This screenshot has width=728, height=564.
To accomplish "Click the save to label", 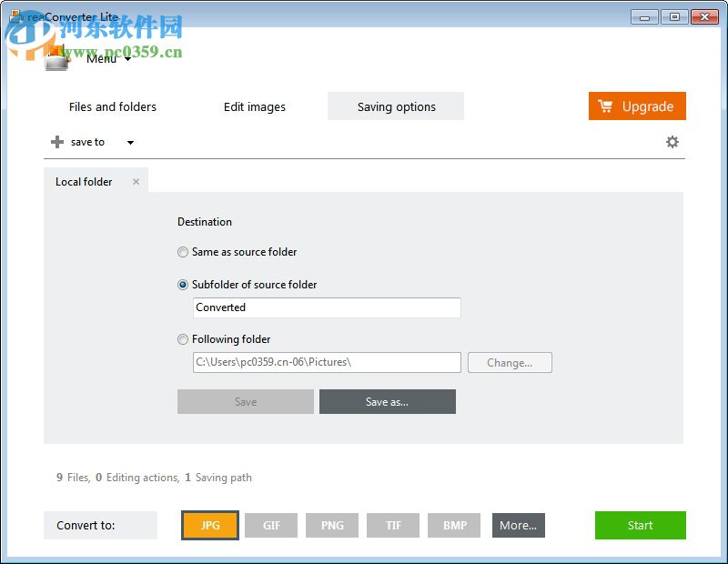I will pos(87,142).
